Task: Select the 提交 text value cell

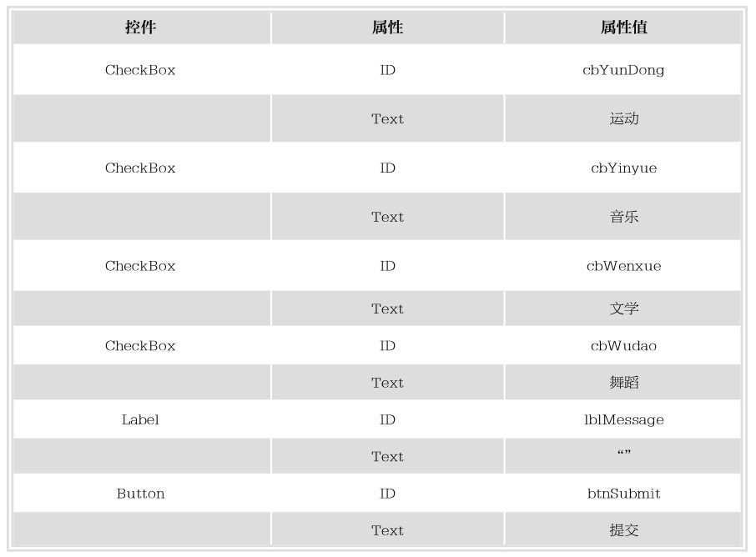Action: click(623, 529)
